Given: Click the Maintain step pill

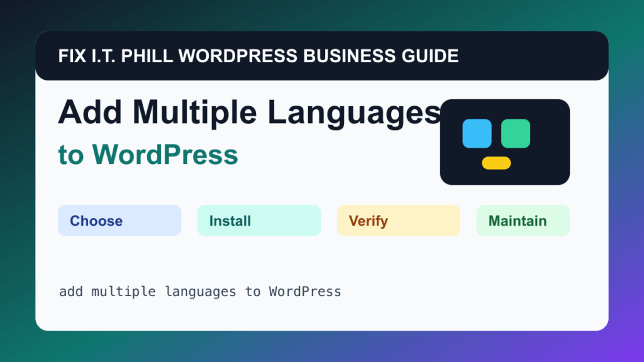Looking at the screenshot, I should 523,221.
